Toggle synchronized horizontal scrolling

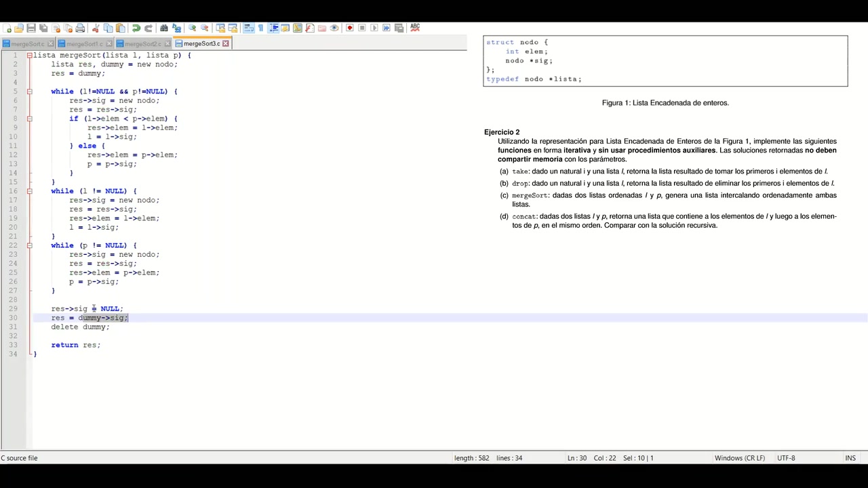point(233,28)
